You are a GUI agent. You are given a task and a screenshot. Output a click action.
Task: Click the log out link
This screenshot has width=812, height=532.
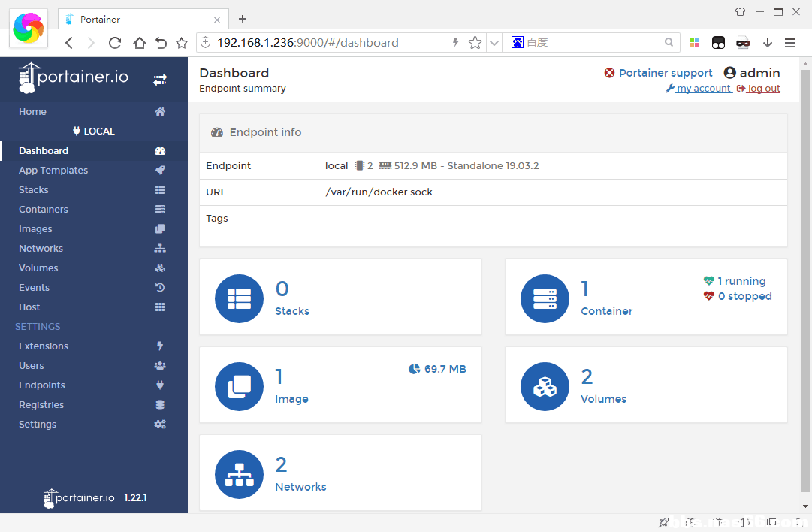click(763, 89)
